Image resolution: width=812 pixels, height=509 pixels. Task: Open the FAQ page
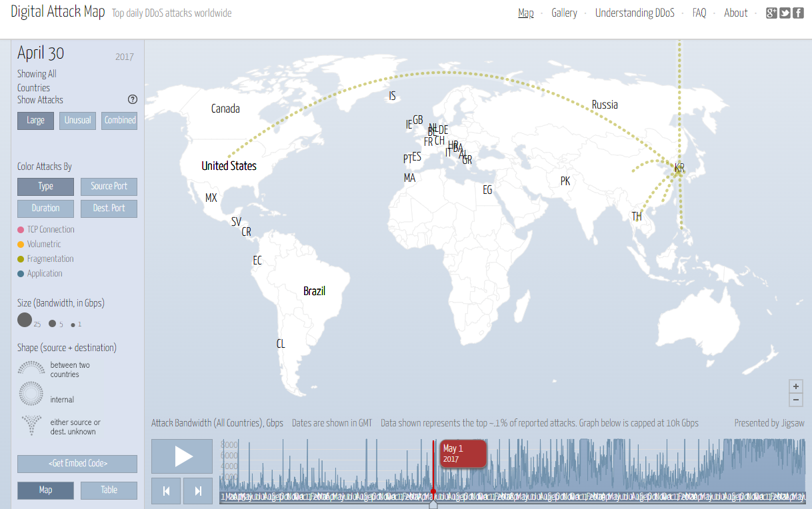[x=699, y=13]
